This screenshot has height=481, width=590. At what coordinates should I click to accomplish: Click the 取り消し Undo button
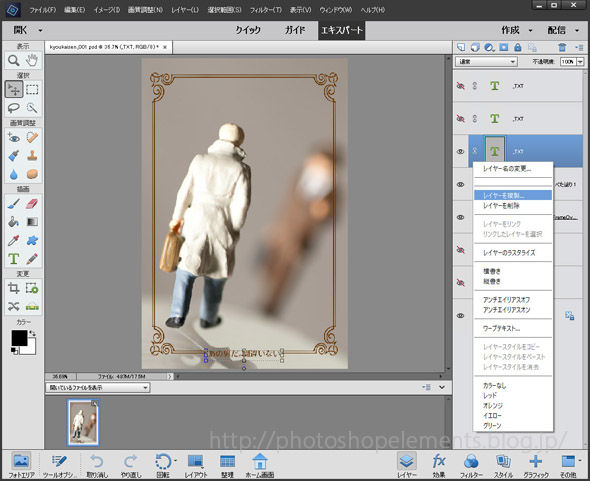coord(97,465)
